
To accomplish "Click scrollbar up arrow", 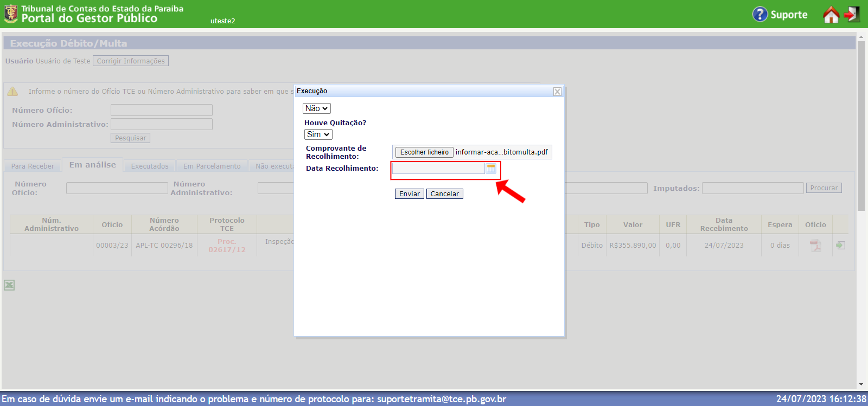I will (861, 37).
